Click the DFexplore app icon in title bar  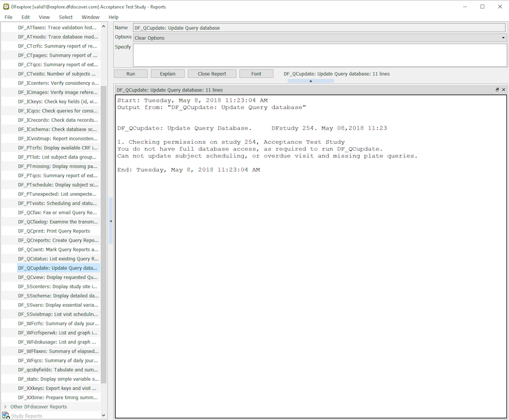pos(5,7)
